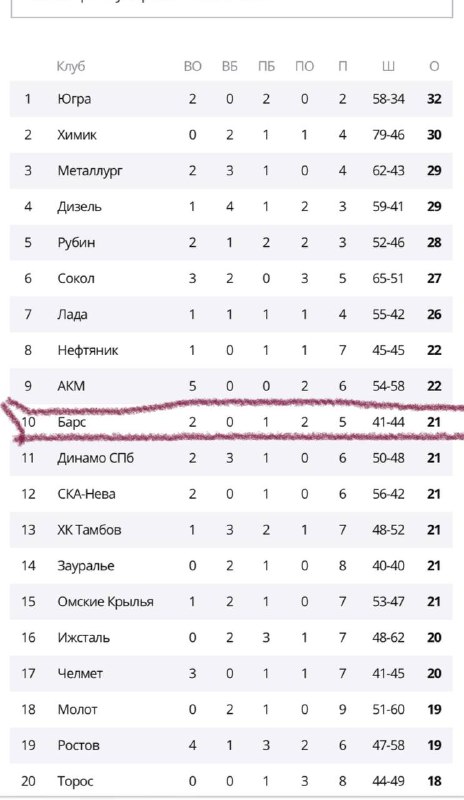Open the Динамо СПб club page

95,458
